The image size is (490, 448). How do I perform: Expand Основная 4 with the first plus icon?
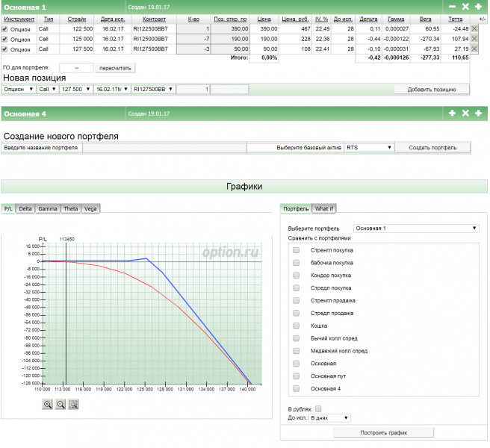(x=452, y=113)
